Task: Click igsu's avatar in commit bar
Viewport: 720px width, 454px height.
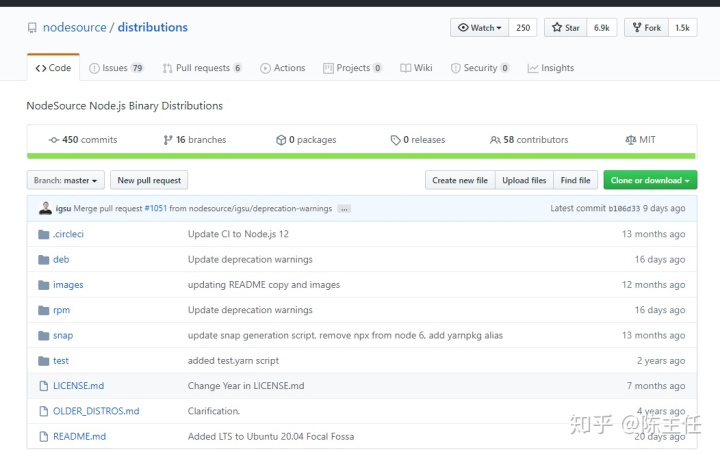Action: tap(45, 208)
